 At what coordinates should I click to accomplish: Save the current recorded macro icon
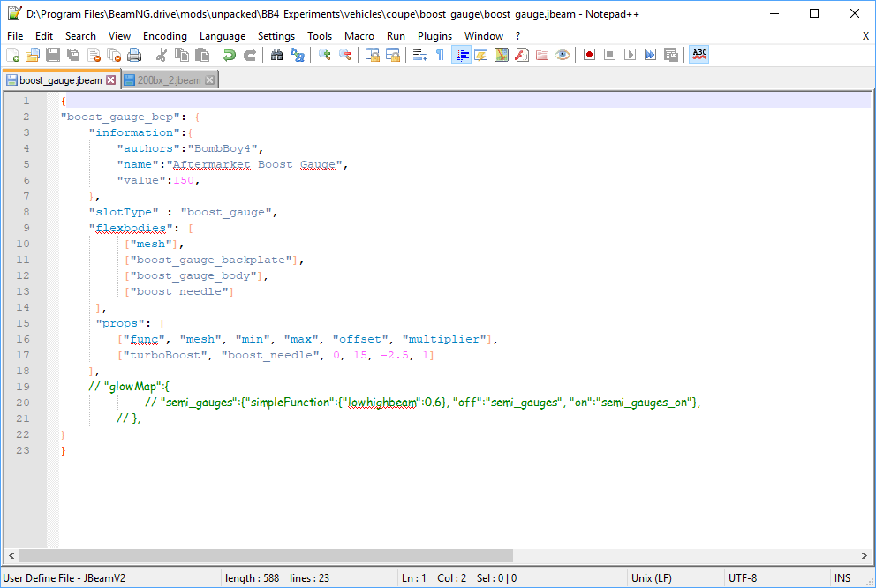670,55
